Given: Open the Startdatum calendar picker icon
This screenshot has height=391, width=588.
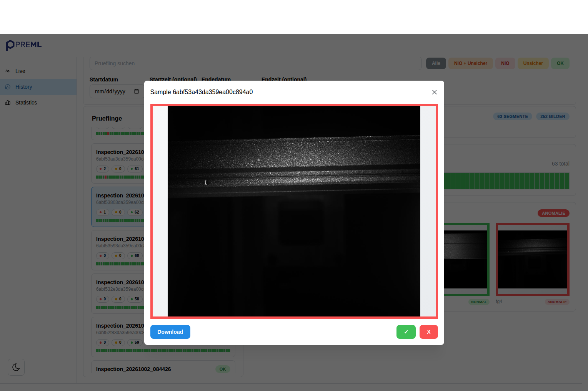Looking at the screenshot, I should 137,91.
